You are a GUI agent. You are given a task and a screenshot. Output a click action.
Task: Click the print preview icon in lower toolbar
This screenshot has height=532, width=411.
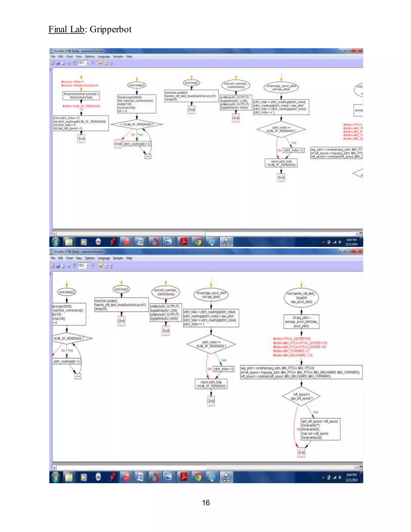point(63,266)
